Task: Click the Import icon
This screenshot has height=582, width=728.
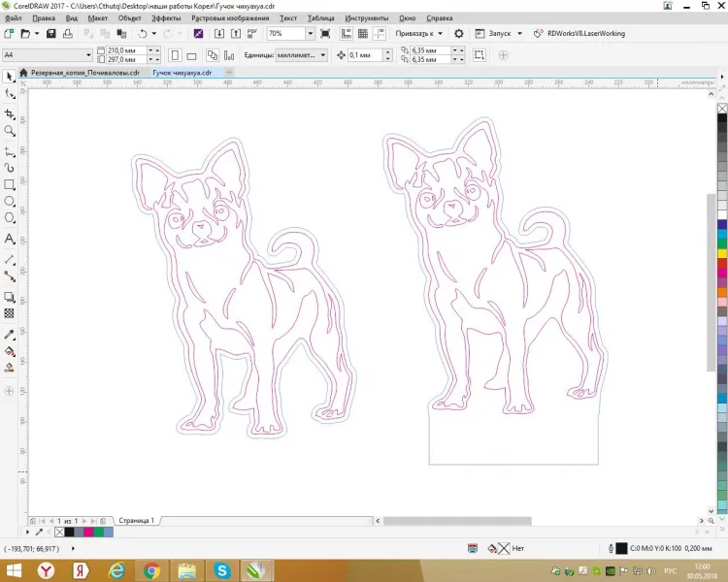Action: tap(219, 33)
